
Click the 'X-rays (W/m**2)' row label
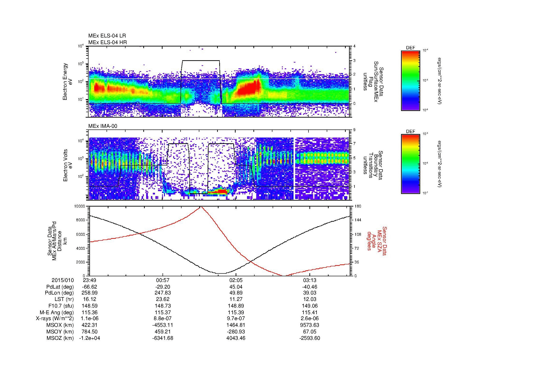55,318
